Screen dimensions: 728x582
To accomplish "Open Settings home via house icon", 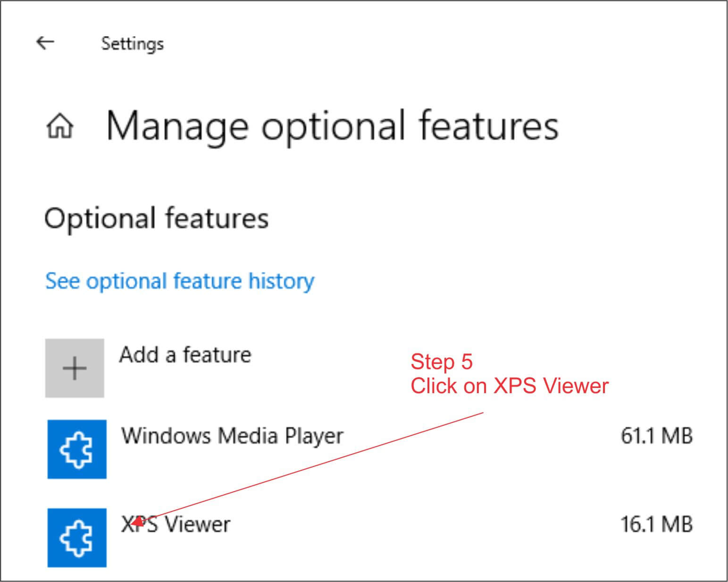I will point(60,127).
